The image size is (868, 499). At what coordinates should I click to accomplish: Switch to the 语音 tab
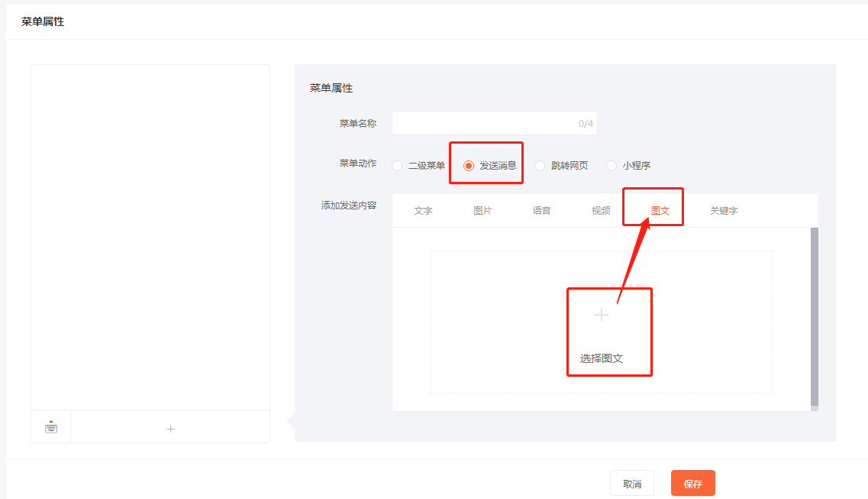[x=542, y=211]
